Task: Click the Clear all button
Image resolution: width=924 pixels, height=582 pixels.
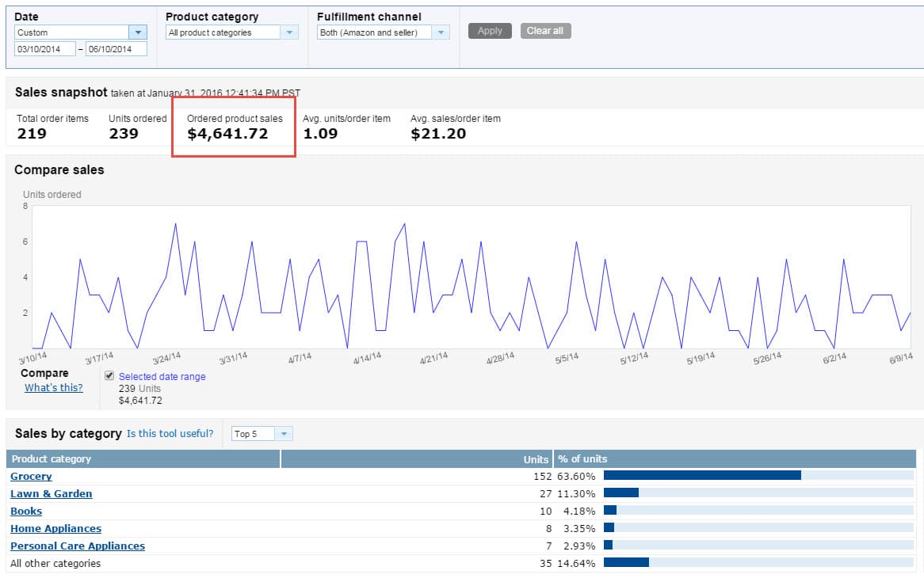Action: pos(545,31)
